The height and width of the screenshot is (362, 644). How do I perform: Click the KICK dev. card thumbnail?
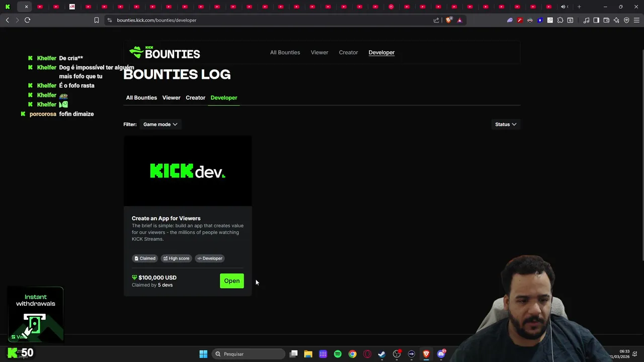188,171
